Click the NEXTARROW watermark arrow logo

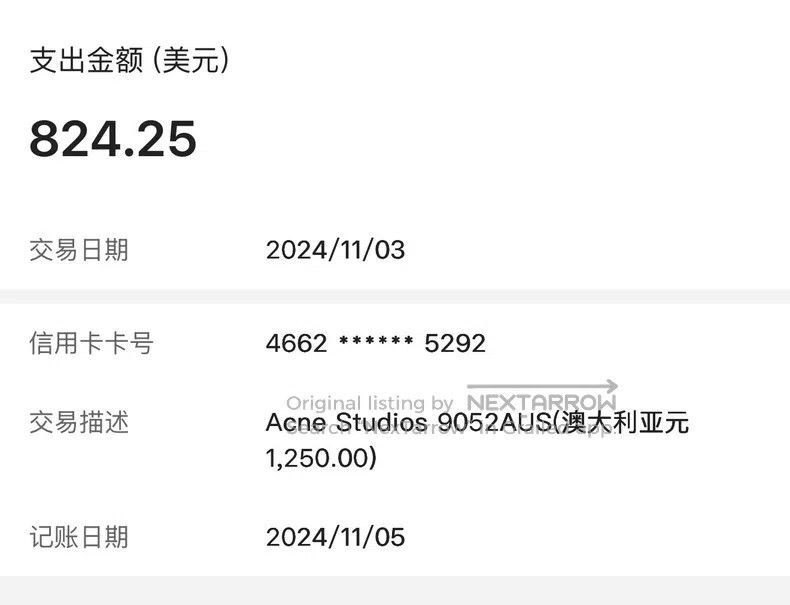point(542,387)
